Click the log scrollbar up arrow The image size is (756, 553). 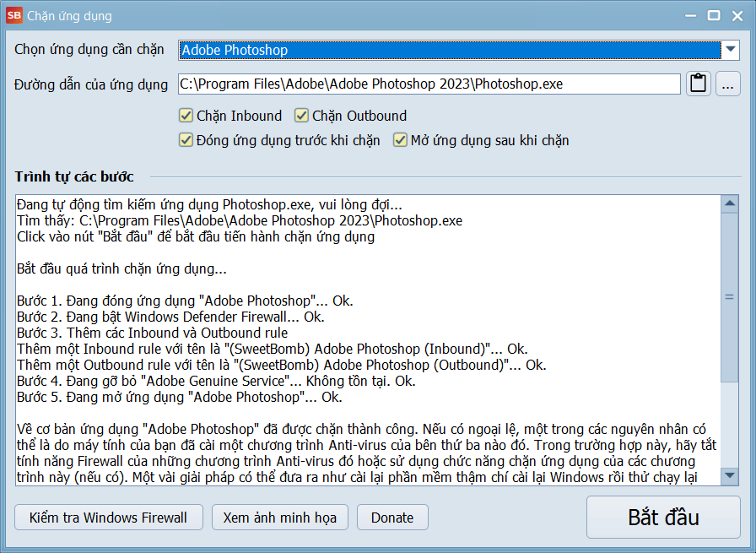point(730,203)
